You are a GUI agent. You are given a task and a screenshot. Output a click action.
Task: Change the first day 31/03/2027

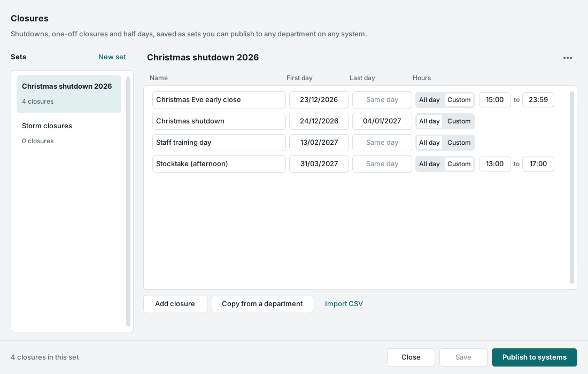coord(319,164)
